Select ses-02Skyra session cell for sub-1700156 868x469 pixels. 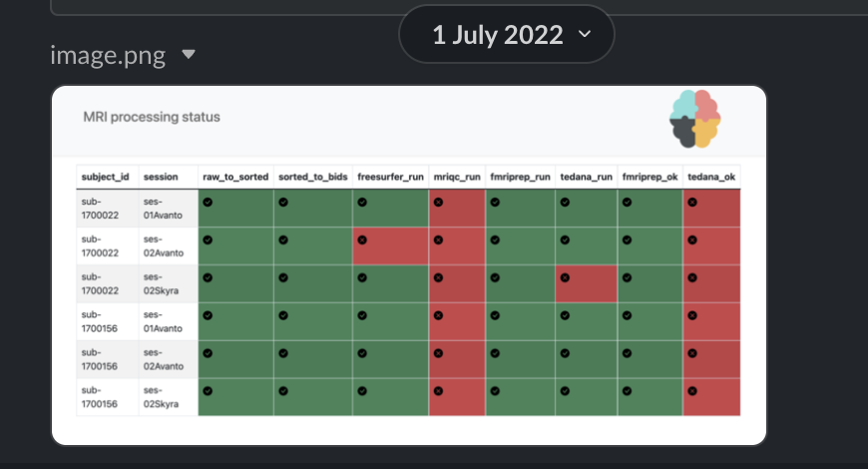(x=166, y=397)
